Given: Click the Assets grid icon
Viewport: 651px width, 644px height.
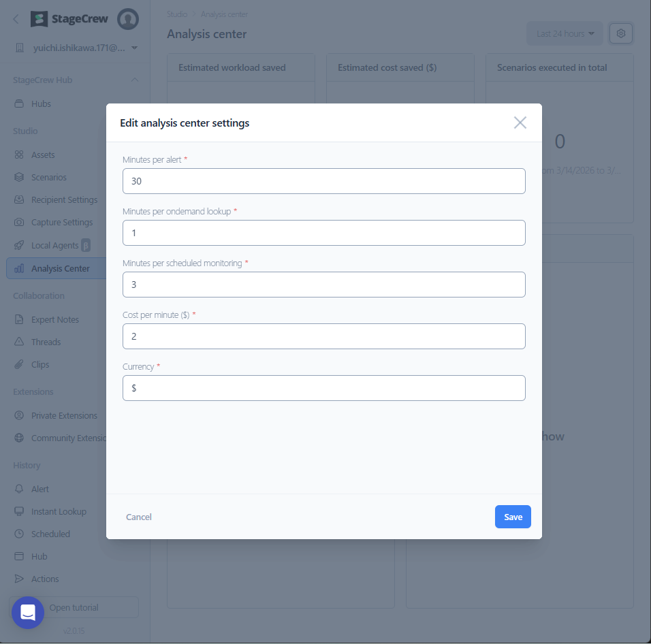Looking at the screenshot, I should [x=19, y=155].
